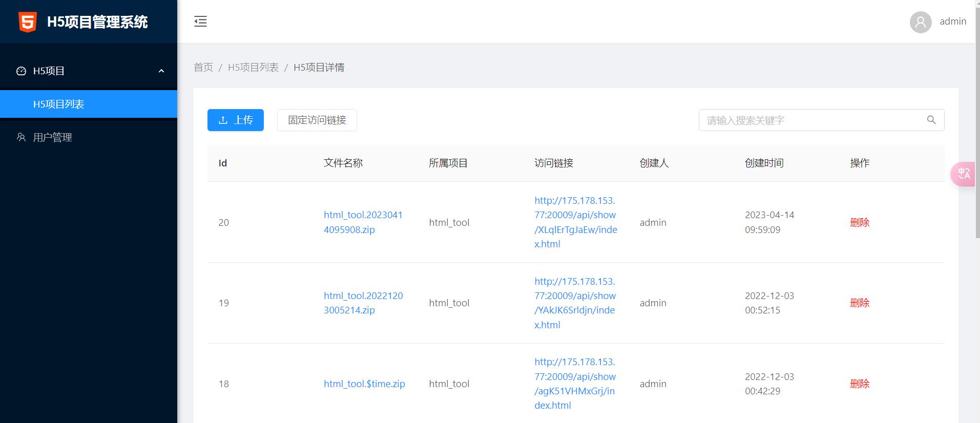
Task: Navigate to H5项目列表 breadcrumb link
Action: (253, 68)
